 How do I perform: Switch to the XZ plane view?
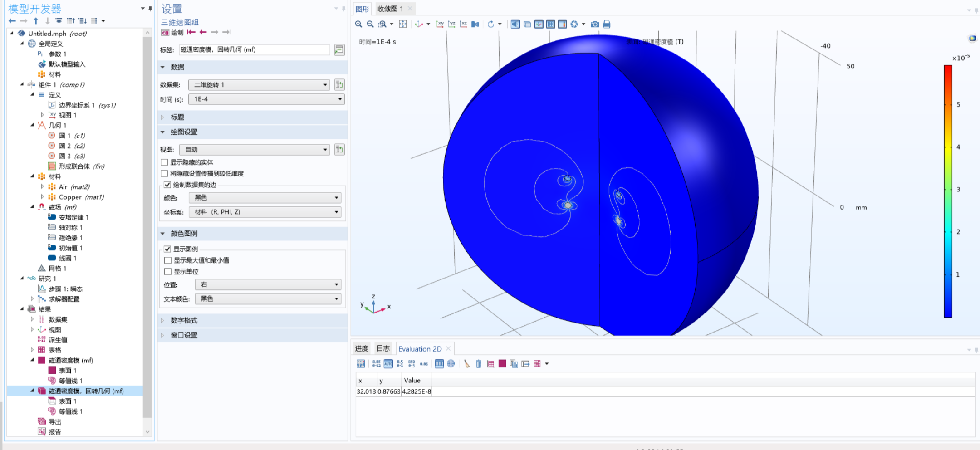click(x=463, y=24)
